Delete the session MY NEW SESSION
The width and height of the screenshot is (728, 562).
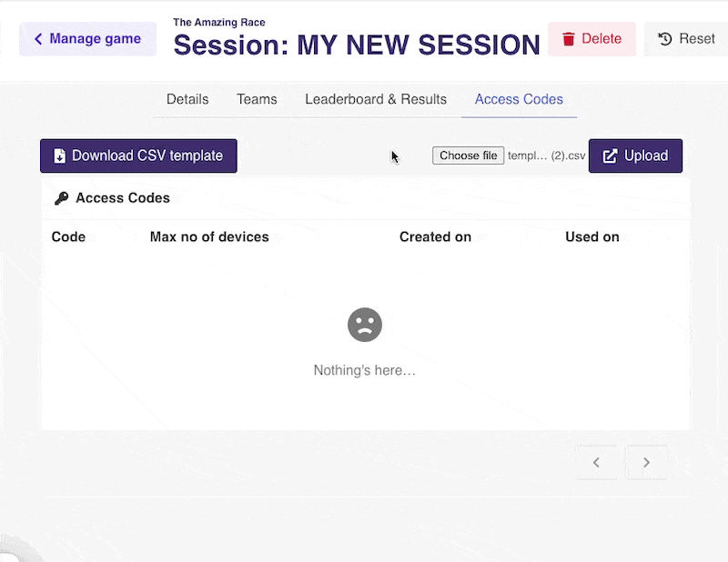(591, 38)
